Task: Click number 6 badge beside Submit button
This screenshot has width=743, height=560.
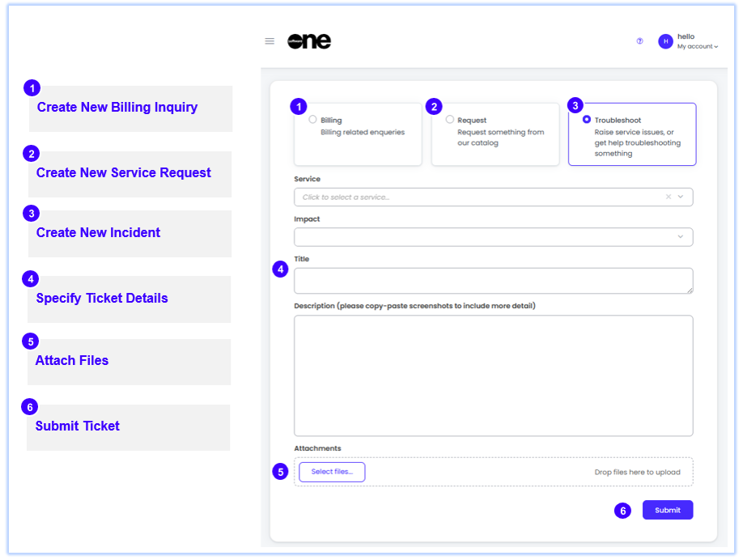Action: [x=622, y=511]
